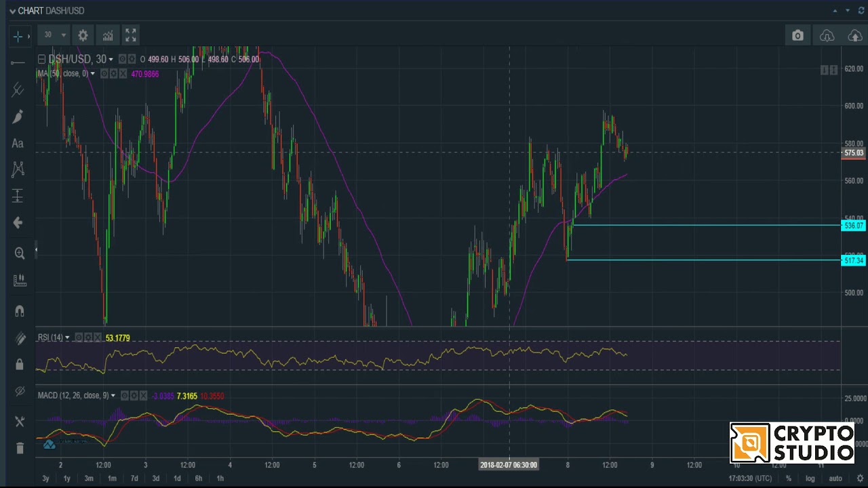
Task: Hide the MACD indicator
Action: [125, 395]
